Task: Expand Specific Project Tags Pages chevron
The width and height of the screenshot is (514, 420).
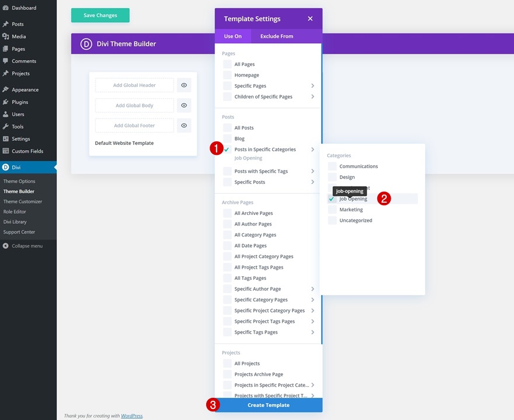Action: (312, 321)
